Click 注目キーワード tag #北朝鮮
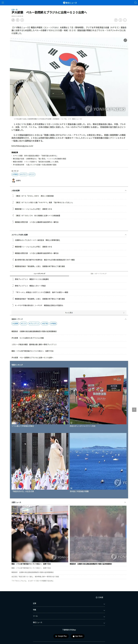This screenshot has width=138, height=644. pyautogui.click(x=15, y=324)
